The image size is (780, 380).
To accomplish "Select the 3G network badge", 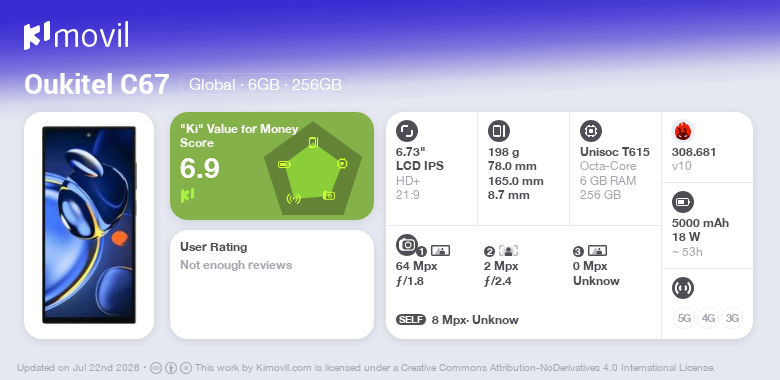I will tap(732, 318).
